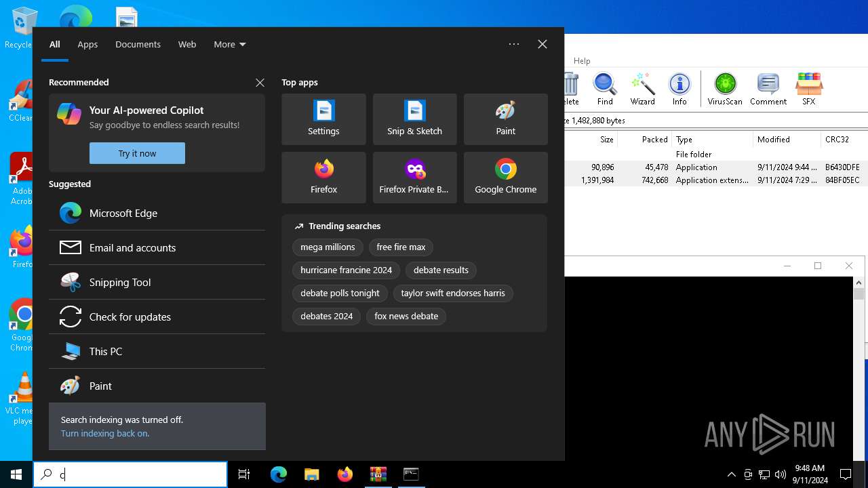Click the Comment icon in WinRAR
Viewport: 868px width, 488px height.
768,89
